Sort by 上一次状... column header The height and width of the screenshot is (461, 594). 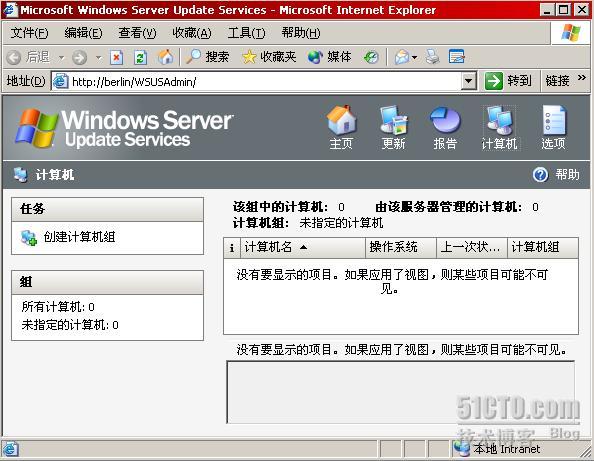point(472,248)
